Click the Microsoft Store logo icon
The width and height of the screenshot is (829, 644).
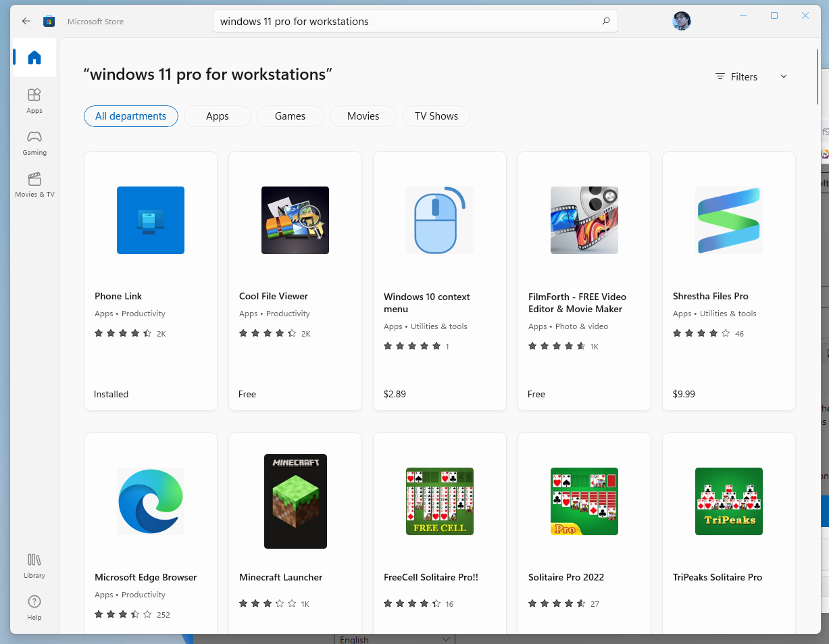pyautogui.click(x=49, y=21)
